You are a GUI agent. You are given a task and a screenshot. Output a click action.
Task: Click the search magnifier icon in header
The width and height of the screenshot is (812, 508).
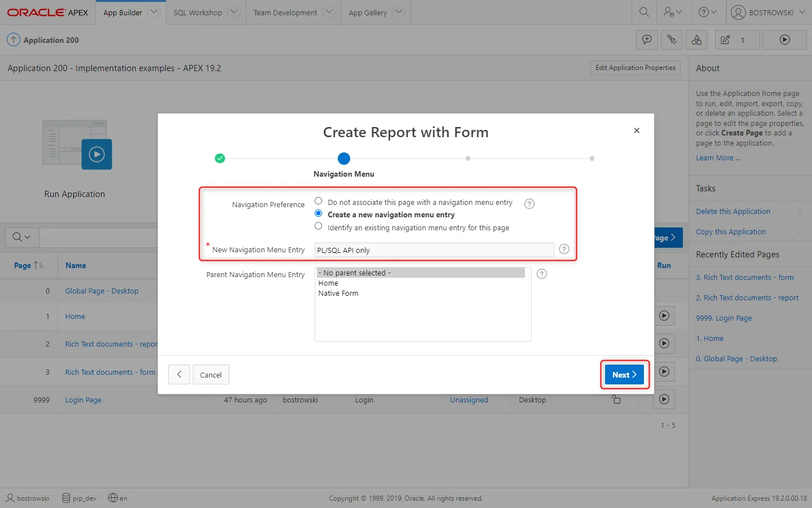643,12
